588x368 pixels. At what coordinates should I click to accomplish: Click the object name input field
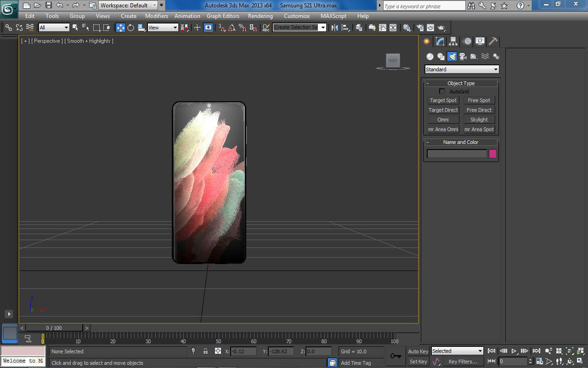pyautogui.click(x=457, y=154)
